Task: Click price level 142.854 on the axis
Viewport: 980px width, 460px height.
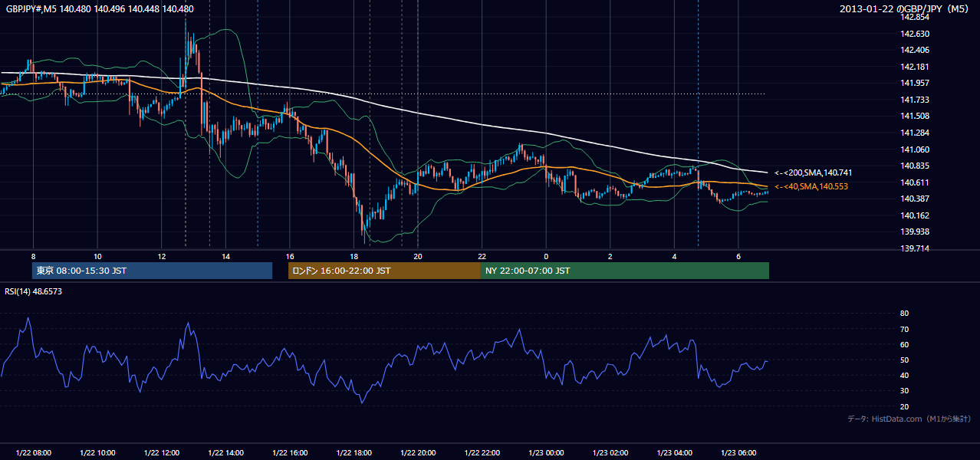Action: pos(914,17)
